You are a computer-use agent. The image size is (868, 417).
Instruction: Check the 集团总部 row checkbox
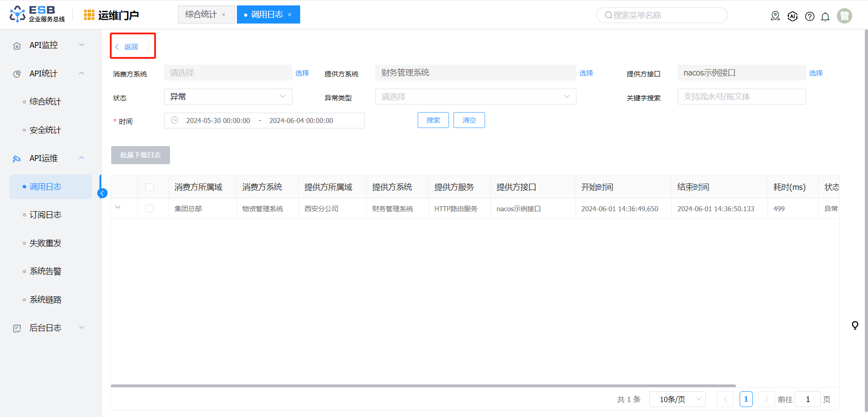(150, 209)
